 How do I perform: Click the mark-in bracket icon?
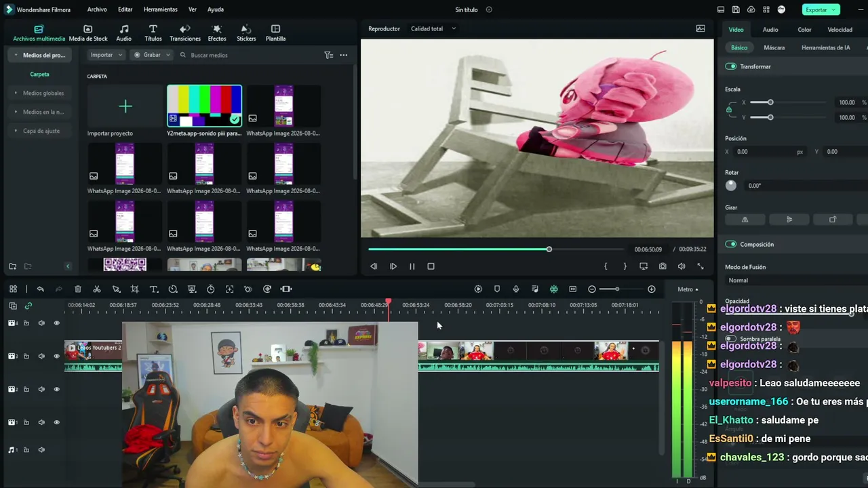click(606, 266)
